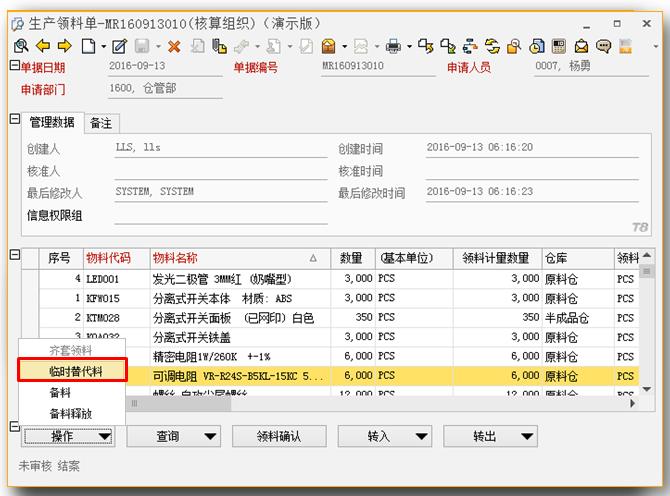The image size is (670, 496).
Task: Open the orange box icon dropdown arrow
Action: [344, 46]
